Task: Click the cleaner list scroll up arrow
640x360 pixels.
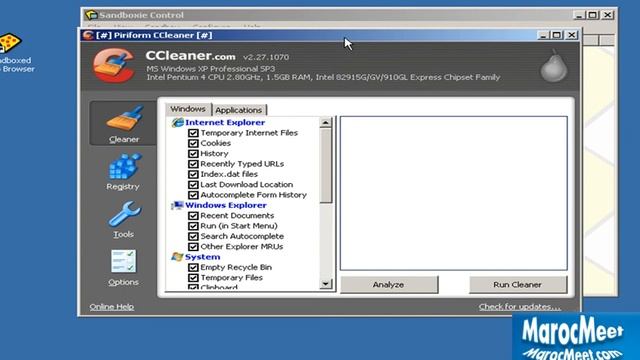Action: [326, 122]
